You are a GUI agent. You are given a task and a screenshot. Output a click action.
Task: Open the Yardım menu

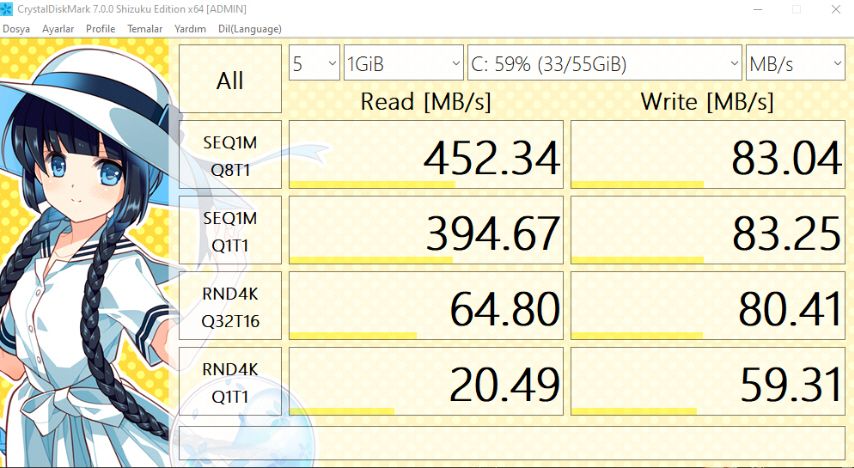[x=190, y=29]
